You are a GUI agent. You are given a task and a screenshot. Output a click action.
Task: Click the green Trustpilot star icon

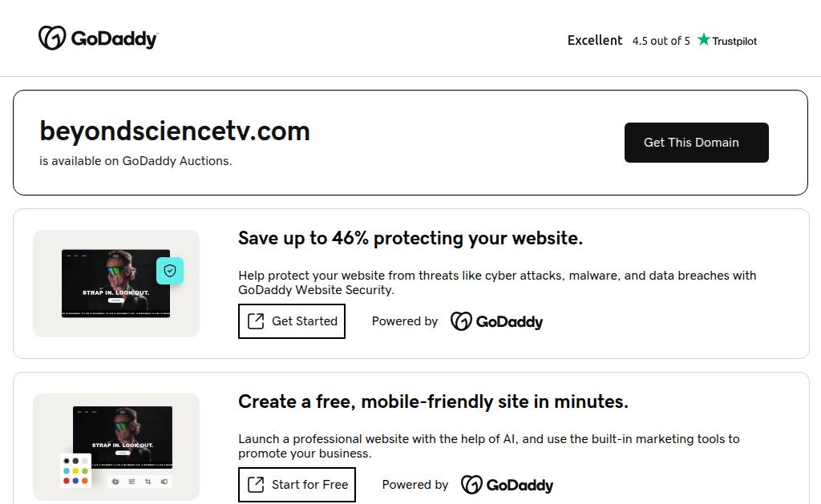point(704,40)
